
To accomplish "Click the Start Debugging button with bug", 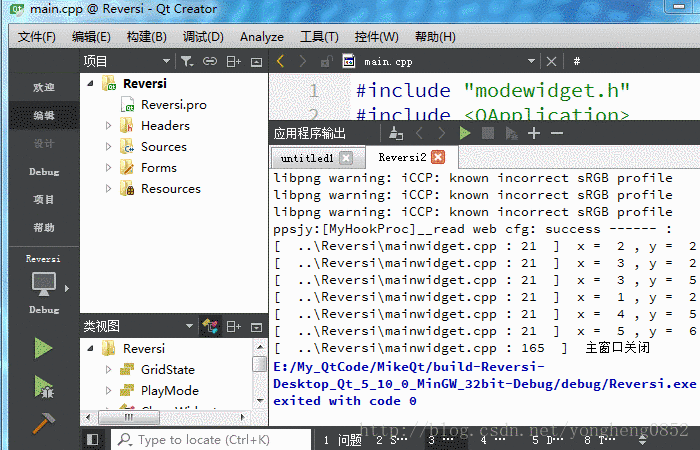I will [44, 386].
